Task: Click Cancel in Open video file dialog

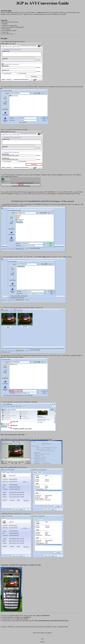Action: pos(52,294)
